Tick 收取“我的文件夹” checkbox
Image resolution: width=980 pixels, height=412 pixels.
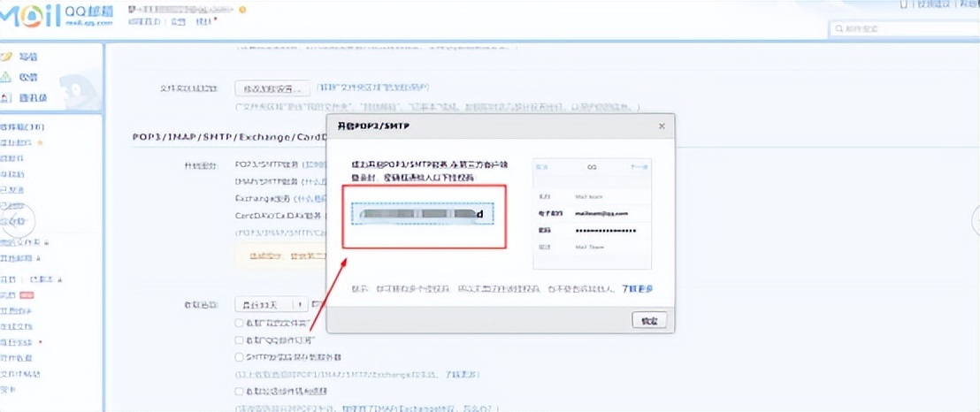[239, 324]
